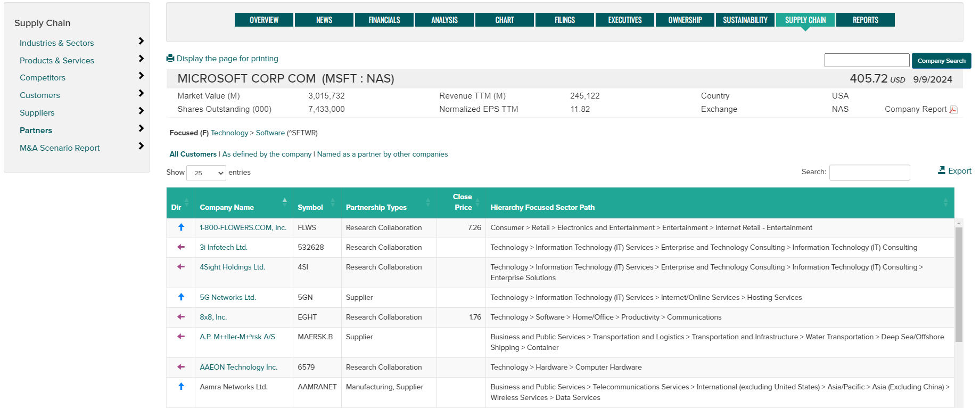Click the up arrow in the 5G Networks row
The height and width of the screenshot is (408, 980).
181,297
